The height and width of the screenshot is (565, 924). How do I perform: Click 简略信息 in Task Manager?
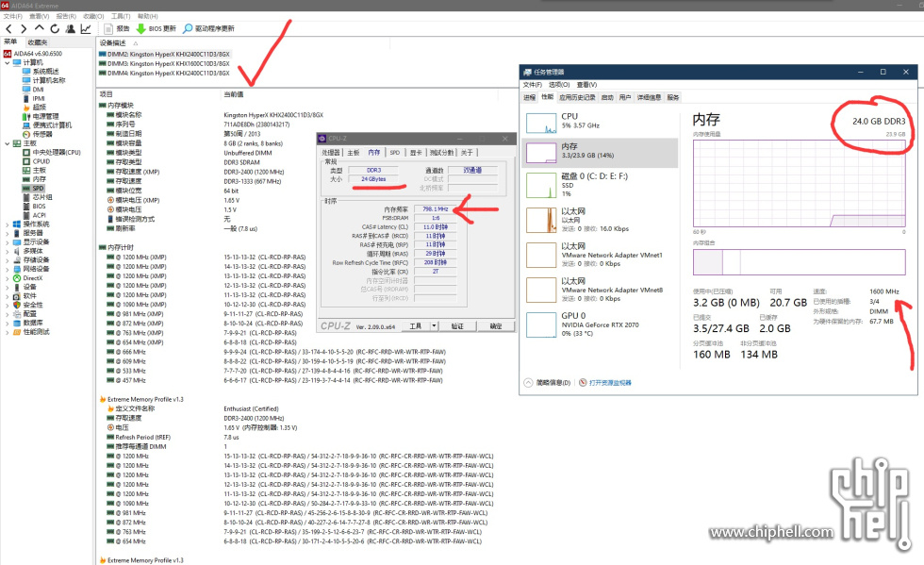click(548, 383)
